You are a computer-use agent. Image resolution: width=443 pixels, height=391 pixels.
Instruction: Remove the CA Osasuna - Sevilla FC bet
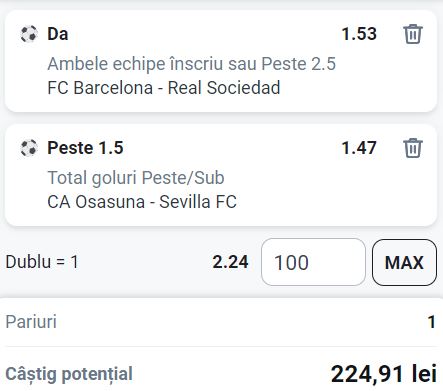pyautogui.click(x=413, y=148)
